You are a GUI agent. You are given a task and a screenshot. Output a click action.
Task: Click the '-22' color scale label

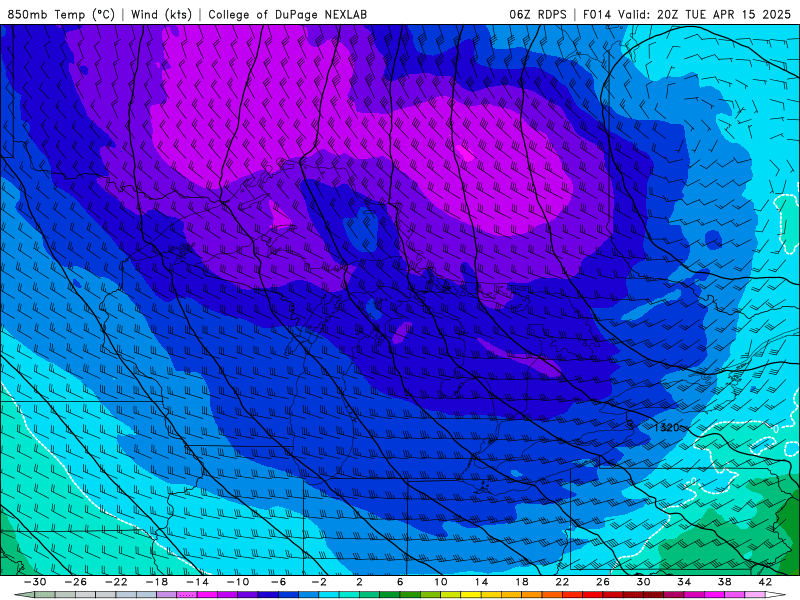click(116, 582)
